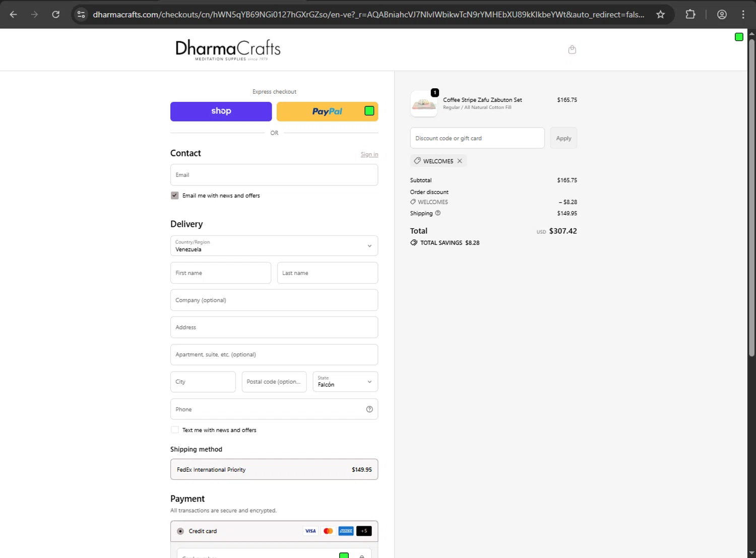
Task: Open the shopping bag cart icon
Action: [x=572, y=49]
